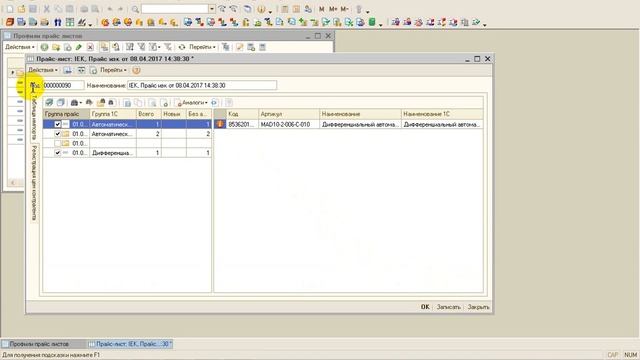Click the M memory button
The width and height of the screenshot is (640, 360).
(x=322, y=9)
